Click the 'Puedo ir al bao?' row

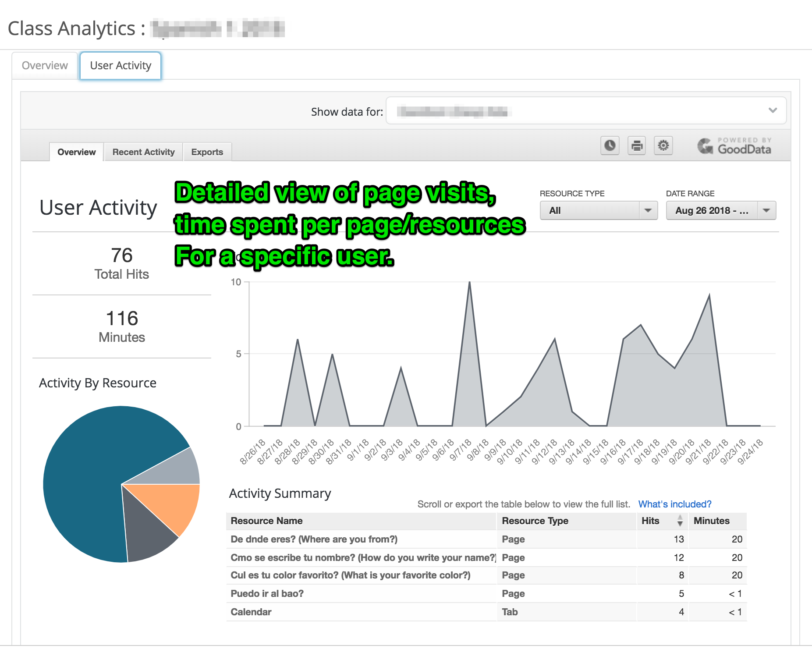tap(267, 593)
